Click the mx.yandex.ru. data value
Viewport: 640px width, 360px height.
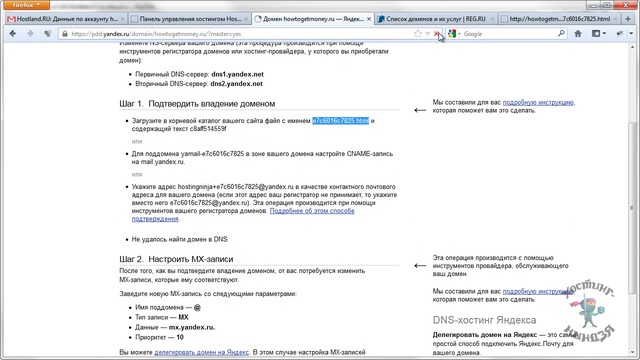pos(192,327)
